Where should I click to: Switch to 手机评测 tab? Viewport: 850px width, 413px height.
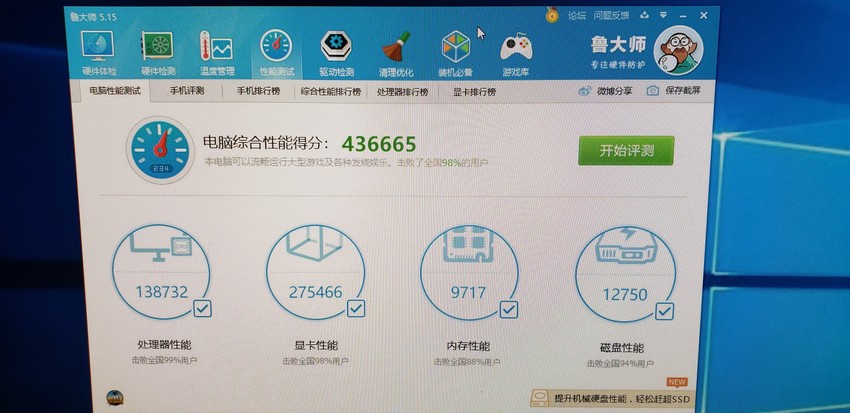186,91
